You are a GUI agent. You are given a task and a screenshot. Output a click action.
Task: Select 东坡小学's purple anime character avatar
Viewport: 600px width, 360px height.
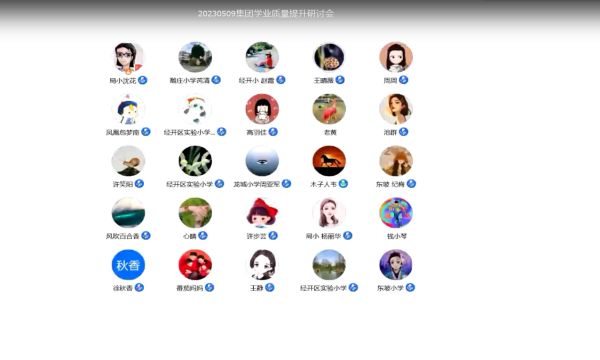396,265
